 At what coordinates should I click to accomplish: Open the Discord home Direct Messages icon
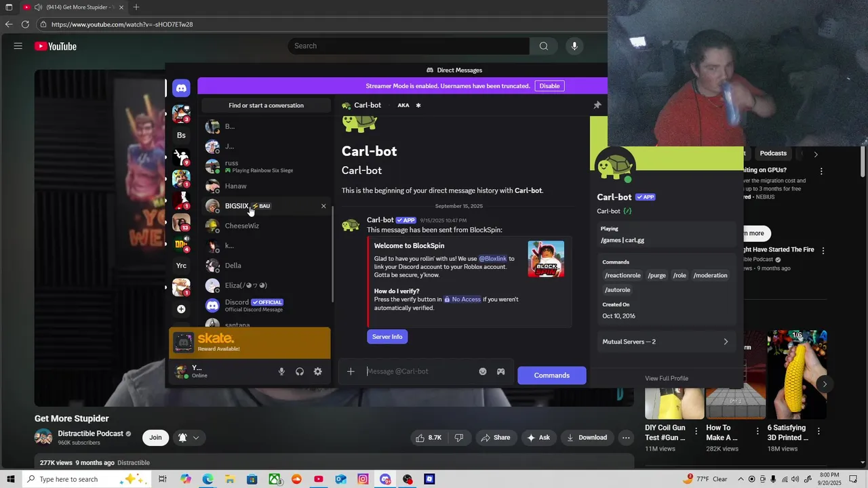point(181,88)
